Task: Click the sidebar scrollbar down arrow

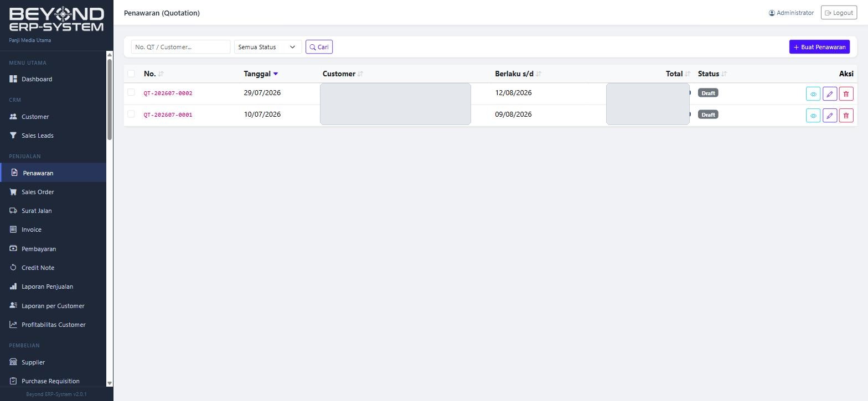Action: click(110, 383)
